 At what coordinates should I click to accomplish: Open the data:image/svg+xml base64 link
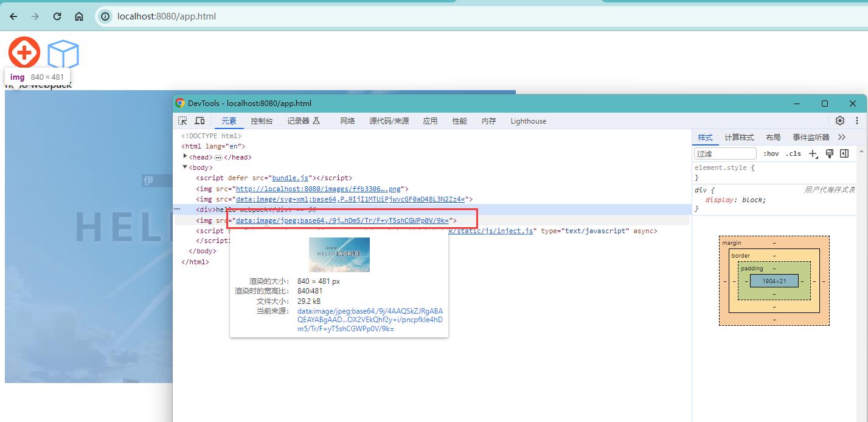[350, 199]
